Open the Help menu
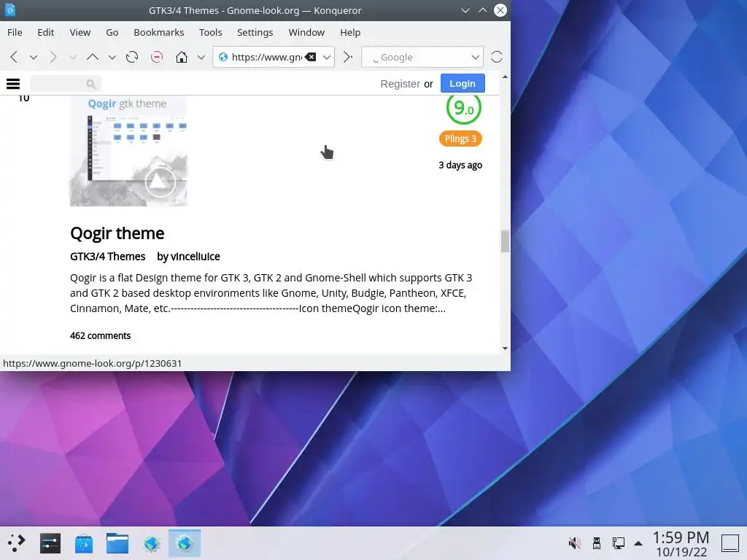This screenshot has height=560, width=747. 350,32
